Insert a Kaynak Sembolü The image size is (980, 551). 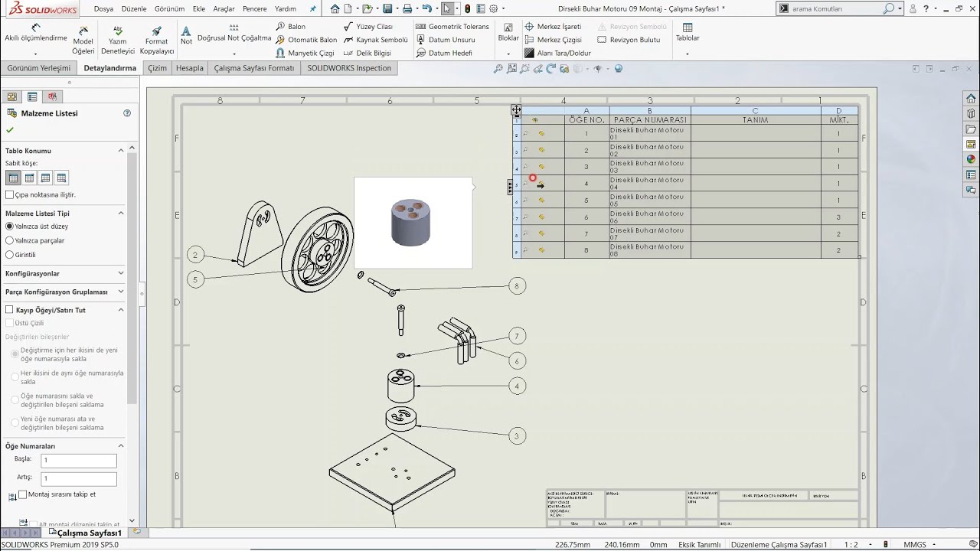pyautogui.click(x=375, y=40)
